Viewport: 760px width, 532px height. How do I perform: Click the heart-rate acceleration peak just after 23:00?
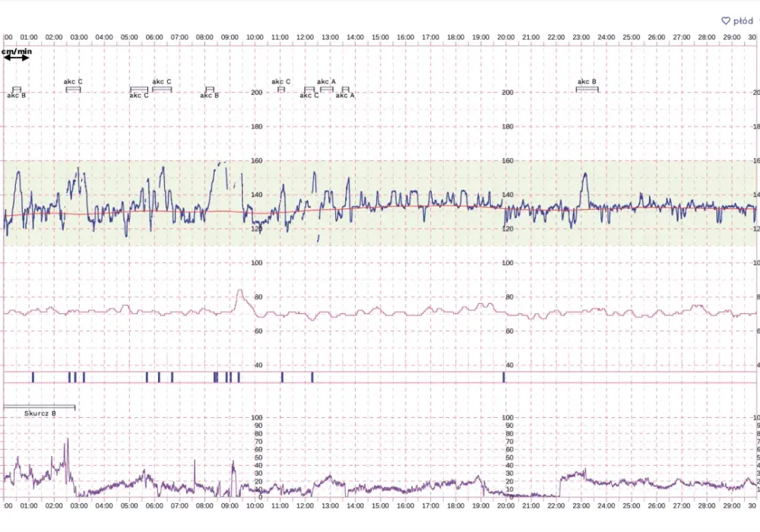click(x=585, y=175)
